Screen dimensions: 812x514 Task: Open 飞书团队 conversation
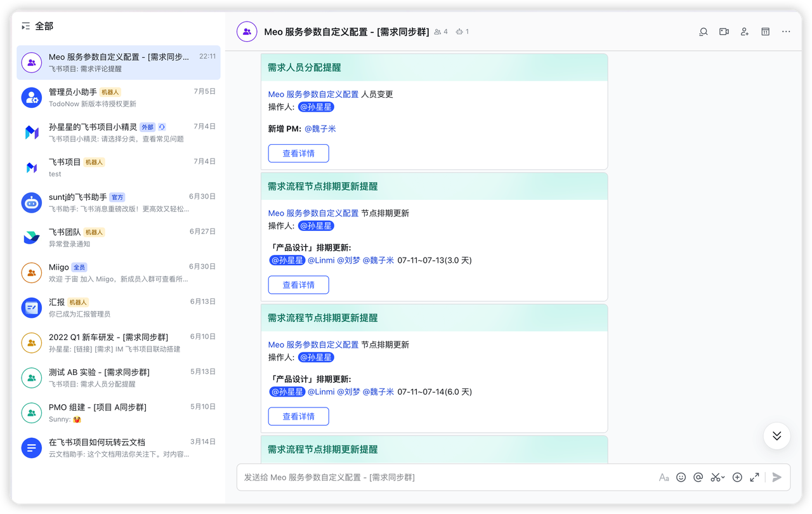pos(119,237)
